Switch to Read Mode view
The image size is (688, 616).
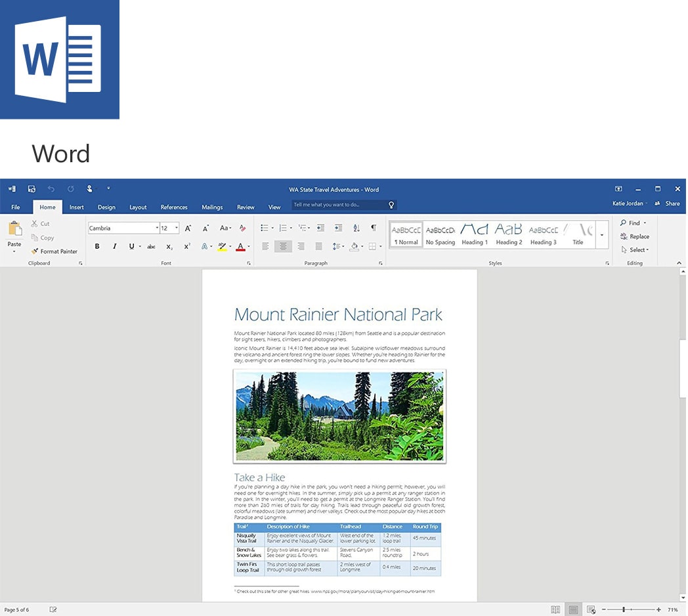click(555, 609)
